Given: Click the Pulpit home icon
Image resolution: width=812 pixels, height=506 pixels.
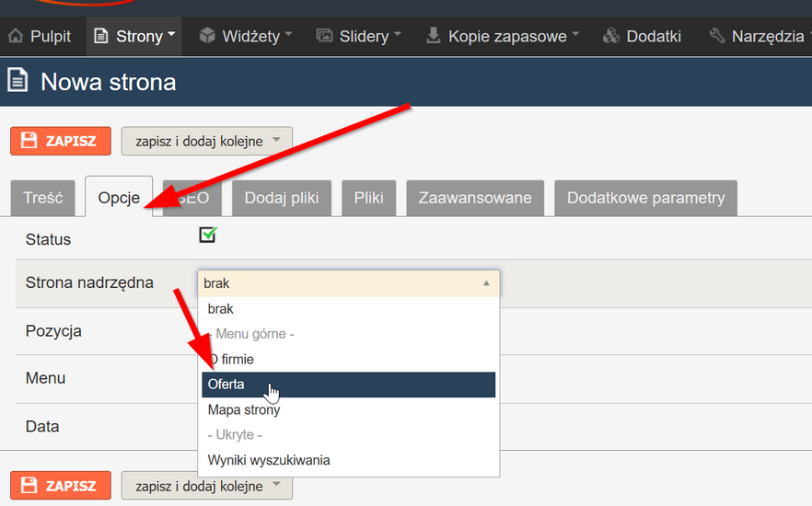Looking at the screenshot, I should tap(16, 36).
